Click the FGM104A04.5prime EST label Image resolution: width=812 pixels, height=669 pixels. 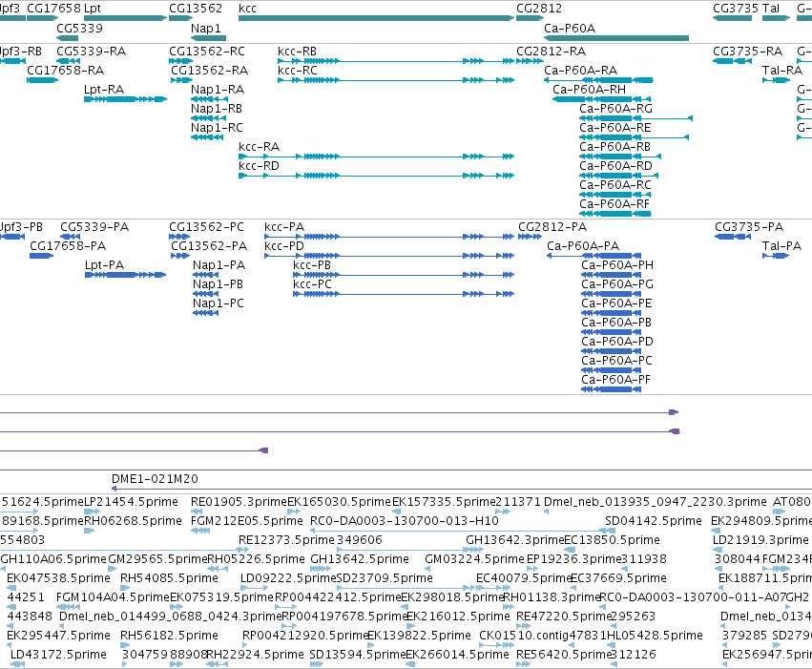113,597
